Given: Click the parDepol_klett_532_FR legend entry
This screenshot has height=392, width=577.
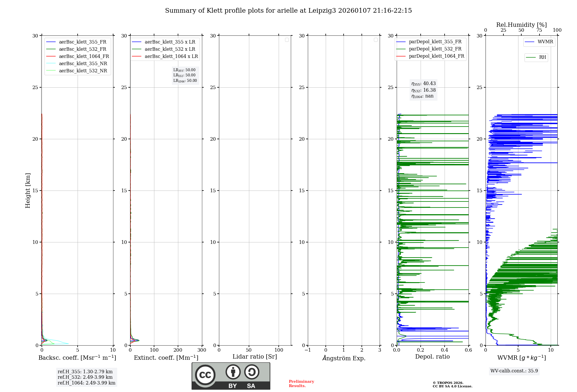Looking at the screenshot, I should (x=435, y=49).
